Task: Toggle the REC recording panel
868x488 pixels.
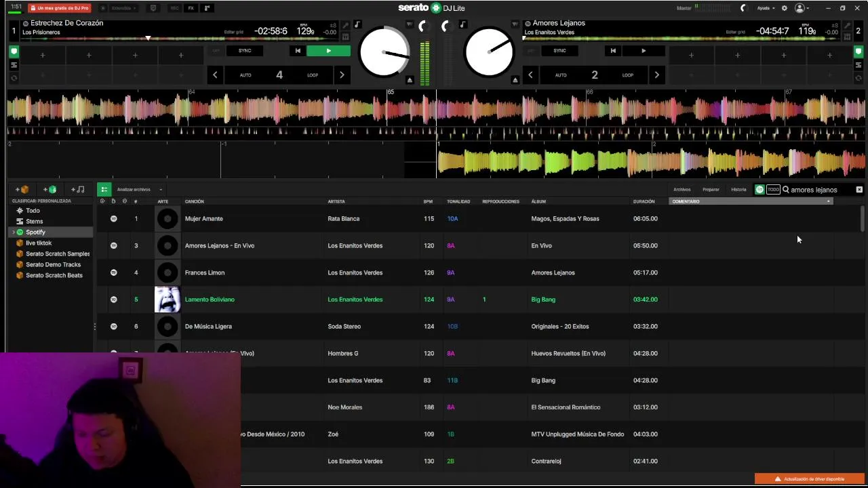Action: click(x=175, y=8)
